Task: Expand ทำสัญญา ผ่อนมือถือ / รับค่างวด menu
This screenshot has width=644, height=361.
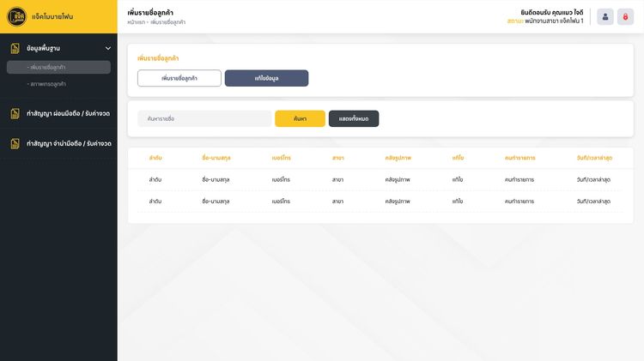Action: [x=68, y=113]
